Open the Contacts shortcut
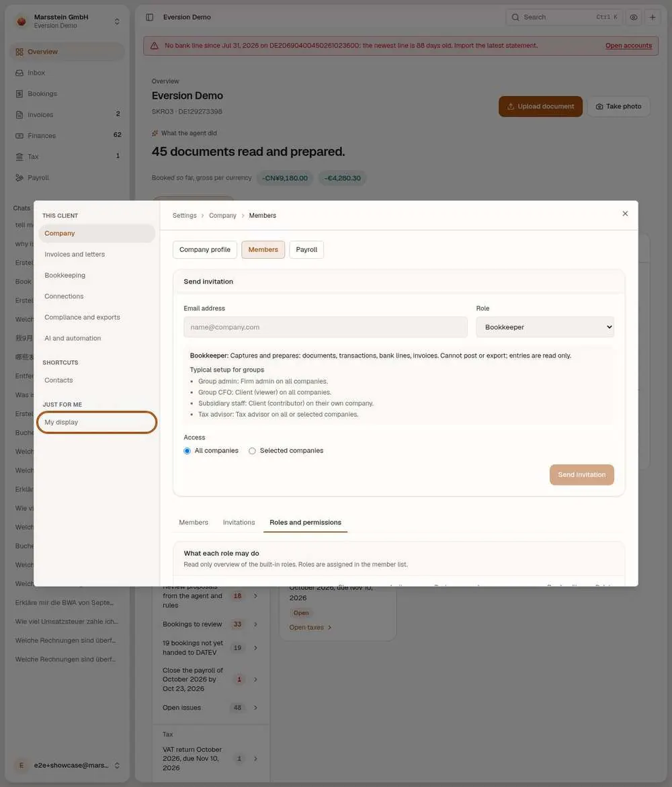Viewport: 672px width, 787px height. coord(97,380)
